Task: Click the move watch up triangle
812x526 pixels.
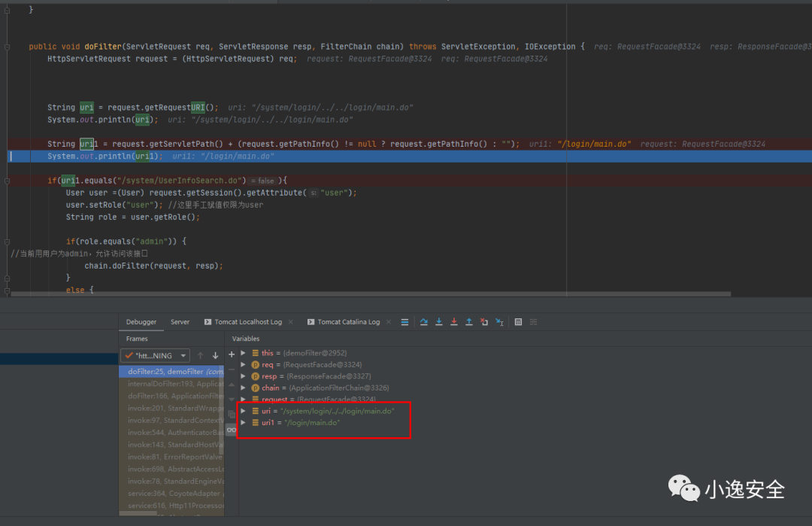Action: click(x=232, y=385)
